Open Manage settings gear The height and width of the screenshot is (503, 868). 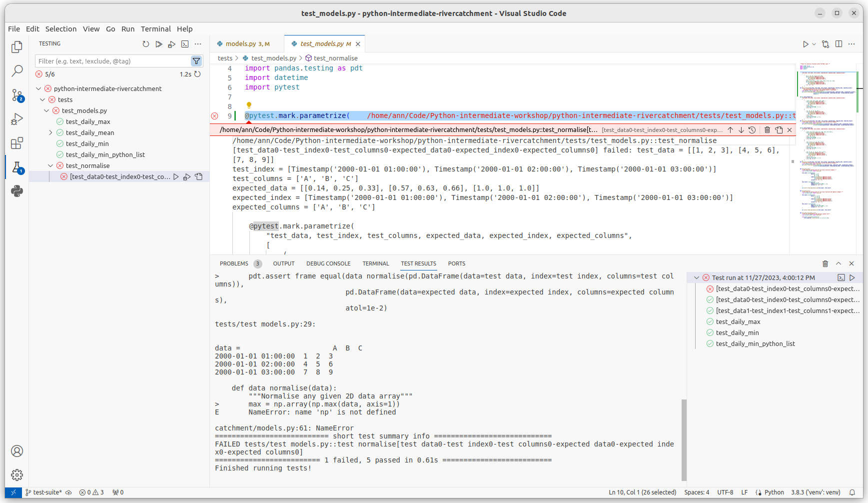click(x=17, y=474)
